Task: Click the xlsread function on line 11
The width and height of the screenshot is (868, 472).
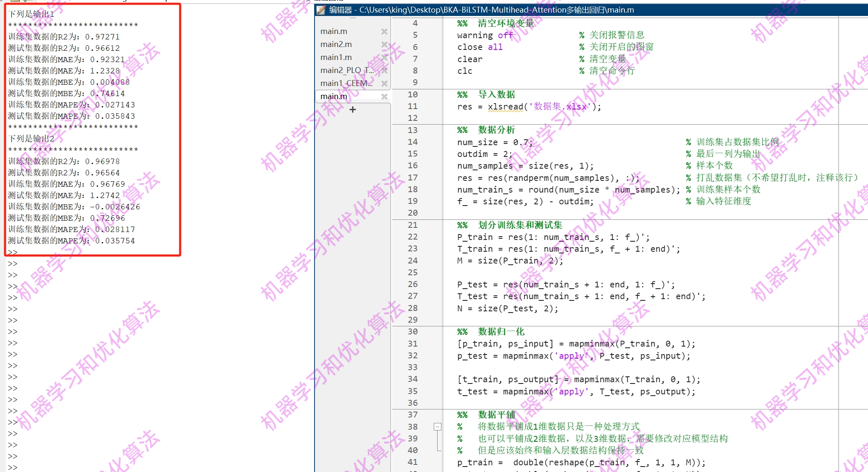Action: pyautogui.click(x=505, y=107)
